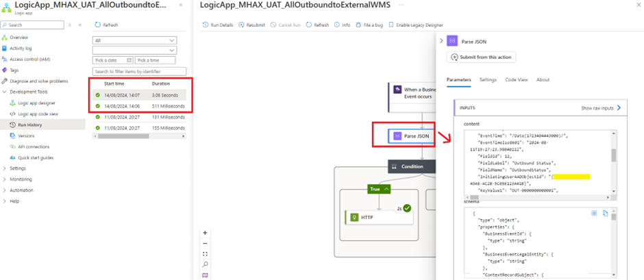Collapse the run history blade chevron
Image resolution: width=644 pixels, height=280 pixels.
coord(182,5)
